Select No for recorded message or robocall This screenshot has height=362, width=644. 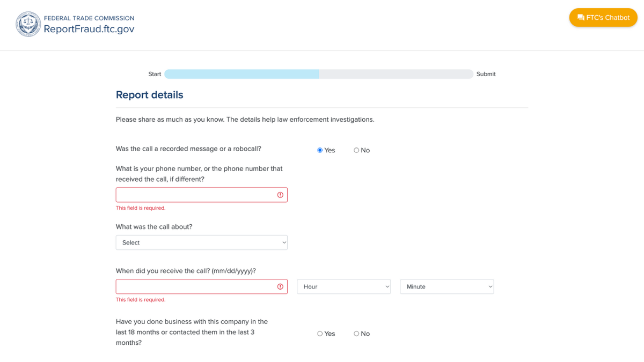pyautogui.click(x=356, y=150)
